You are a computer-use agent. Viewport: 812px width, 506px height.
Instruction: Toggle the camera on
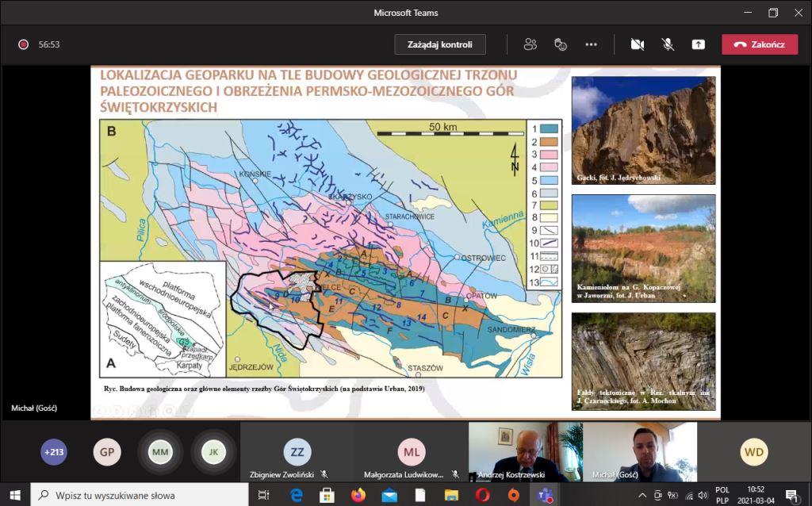(637, 44)
